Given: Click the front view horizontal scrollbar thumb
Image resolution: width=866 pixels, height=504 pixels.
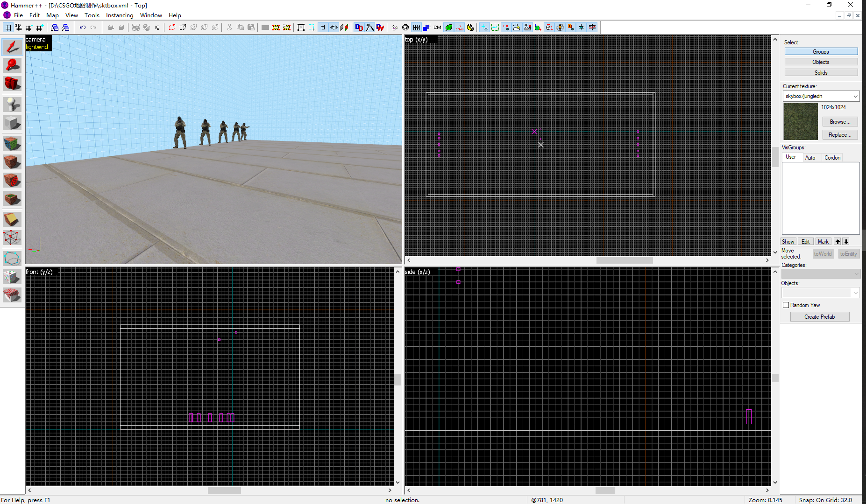Looking at the screenshot, I should click(224, 490).
